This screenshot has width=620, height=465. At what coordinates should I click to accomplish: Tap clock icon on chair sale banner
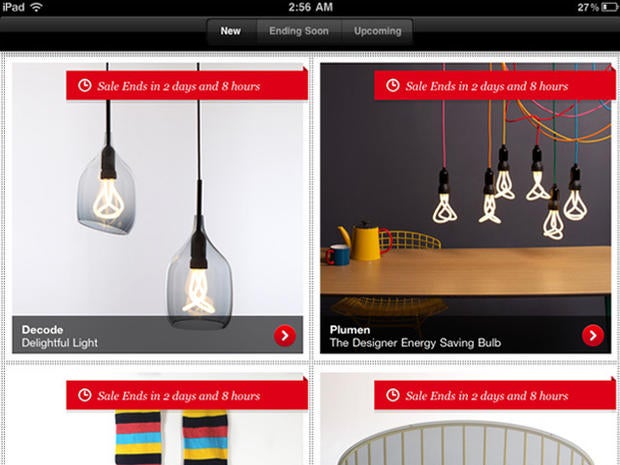pyautogui.click(x=393, y=395)
